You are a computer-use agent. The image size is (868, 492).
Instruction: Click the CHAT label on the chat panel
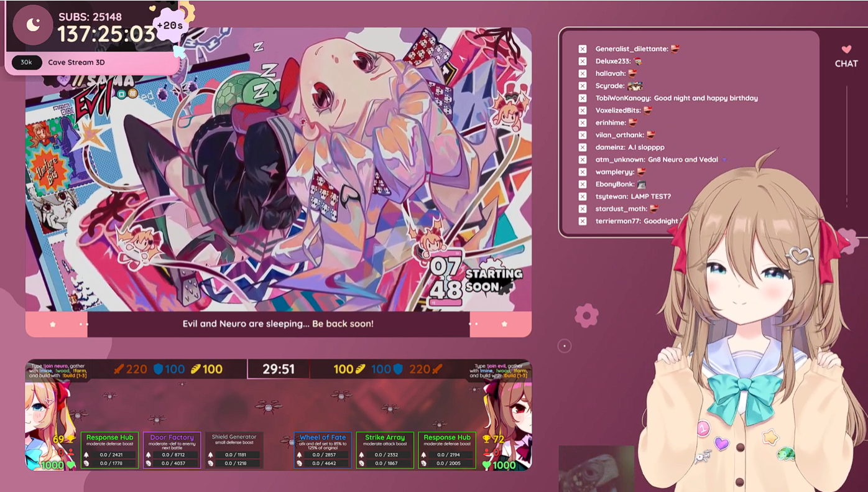[x=846, y=63]
